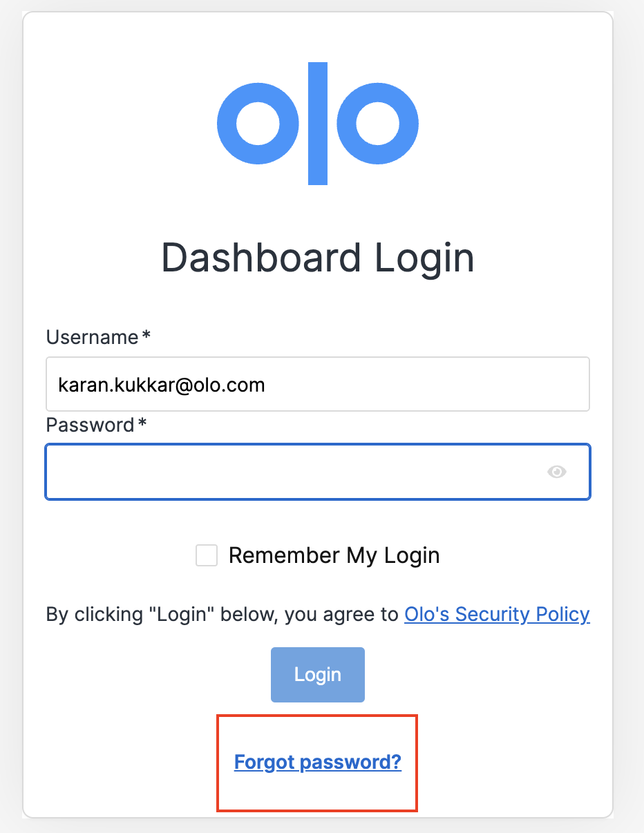This screenshot has height=833, width=644.
Task: Open the Forgot password? link
Action: click(x=318, y=763)
